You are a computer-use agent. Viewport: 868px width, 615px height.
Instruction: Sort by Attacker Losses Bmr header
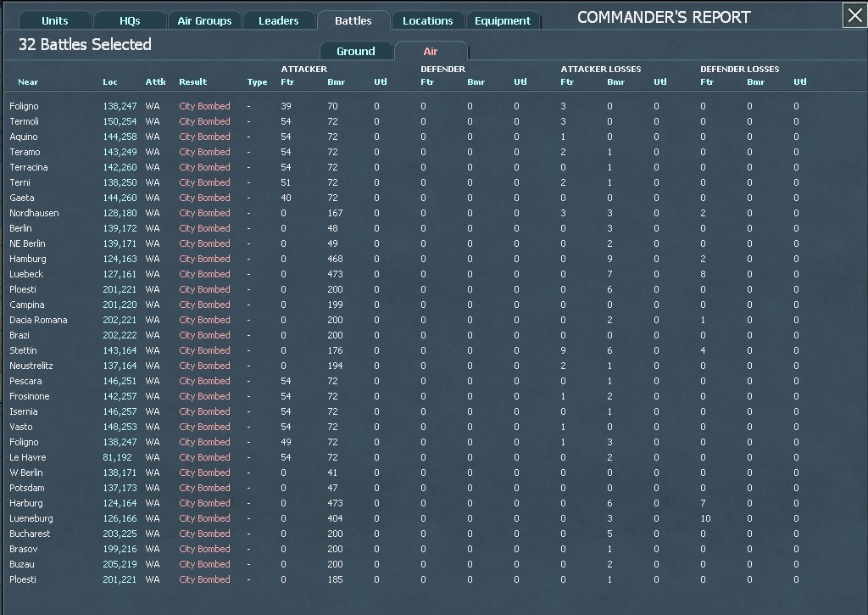tap(615, 82)
